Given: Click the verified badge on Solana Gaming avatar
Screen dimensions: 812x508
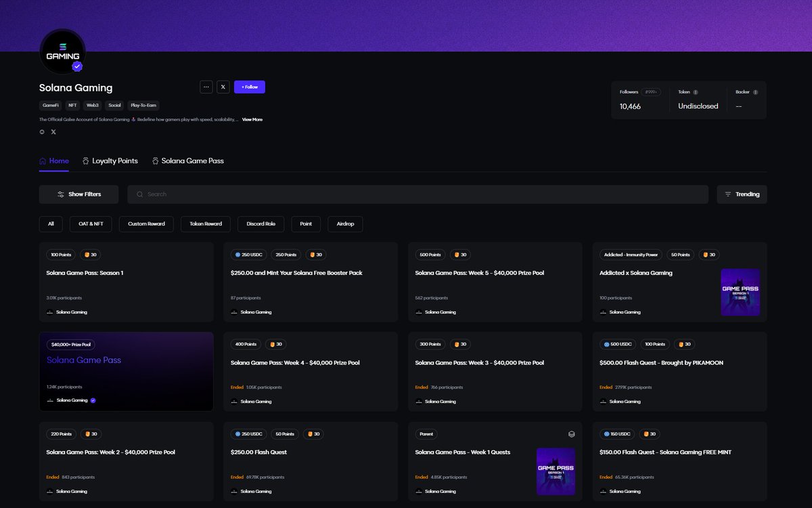Looking at the screenshot, I should 77,66.
